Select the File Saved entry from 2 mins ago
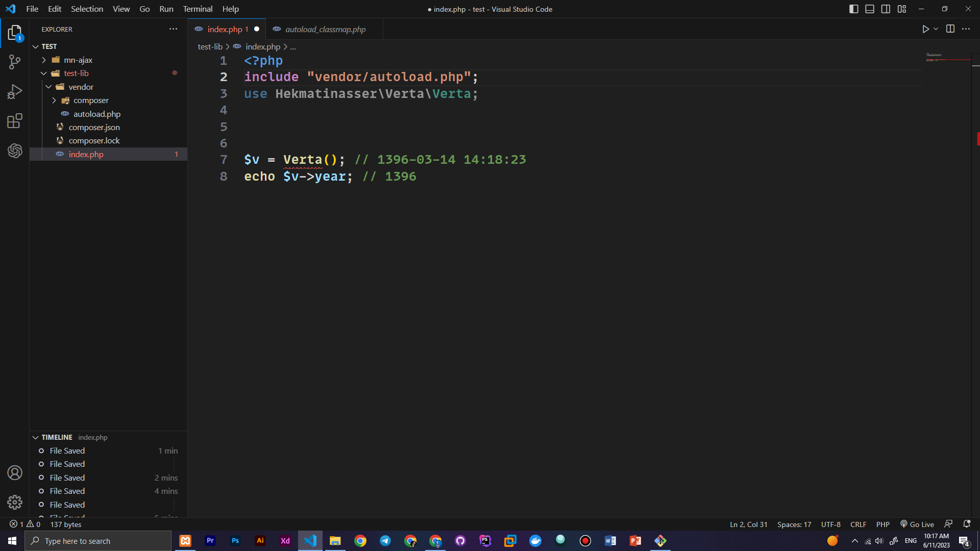 point(108,478)
